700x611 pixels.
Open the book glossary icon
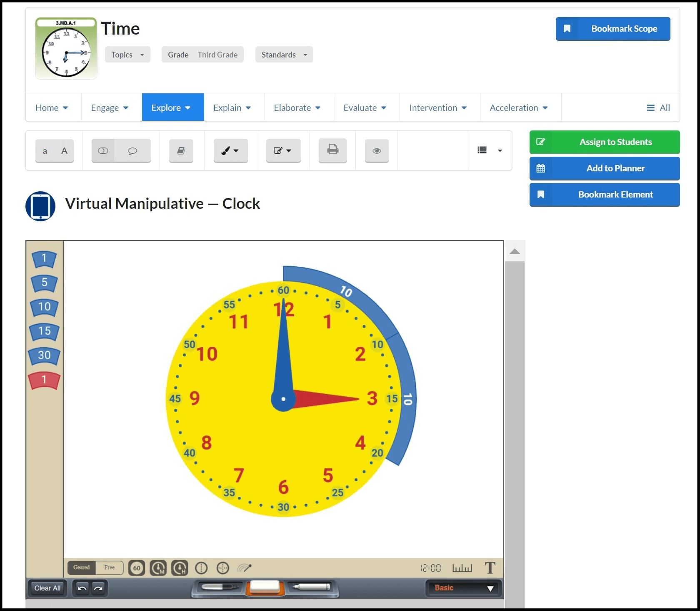click(181, 151)
